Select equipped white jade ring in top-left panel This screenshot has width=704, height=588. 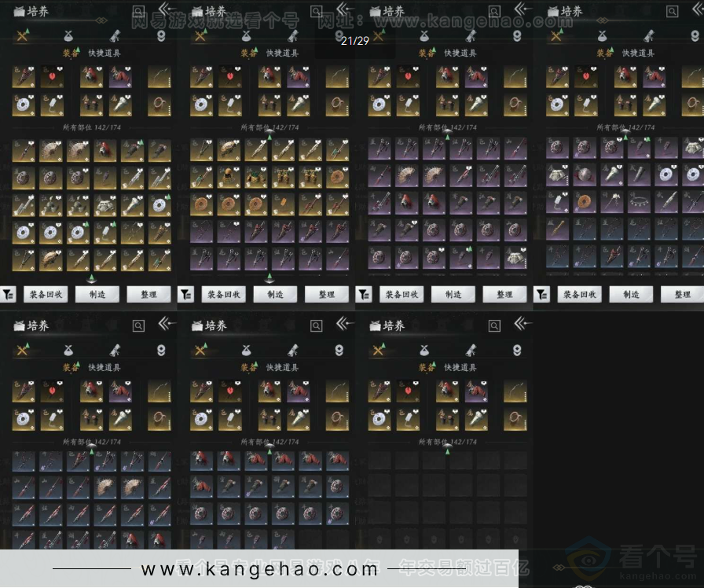[24, 105]
